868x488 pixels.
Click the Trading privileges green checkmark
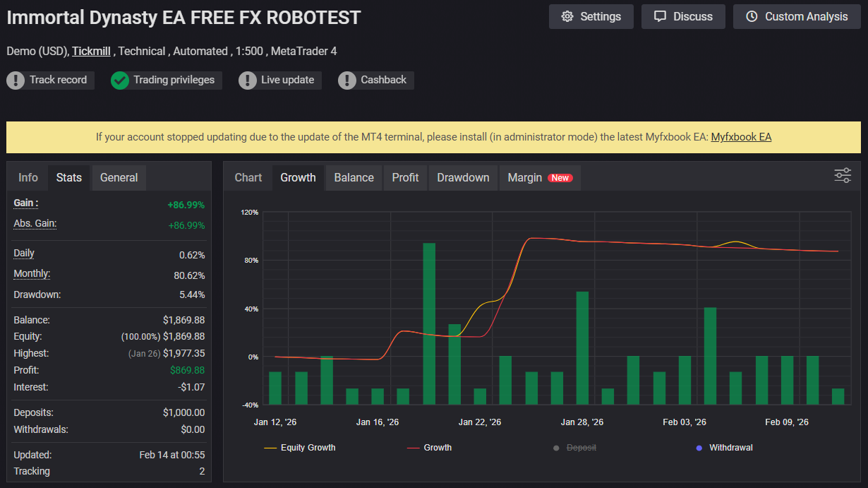coord(120,81)
